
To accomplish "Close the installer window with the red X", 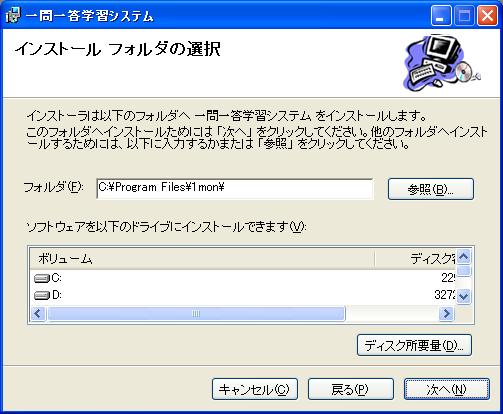I will pos(488,16).
